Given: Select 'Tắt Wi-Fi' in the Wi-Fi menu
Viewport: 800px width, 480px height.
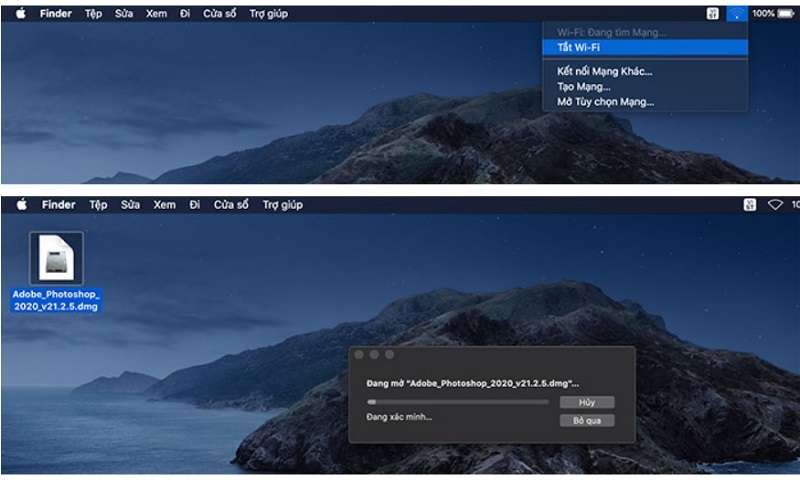Looking at the screenshot, I should coord(645,47).
